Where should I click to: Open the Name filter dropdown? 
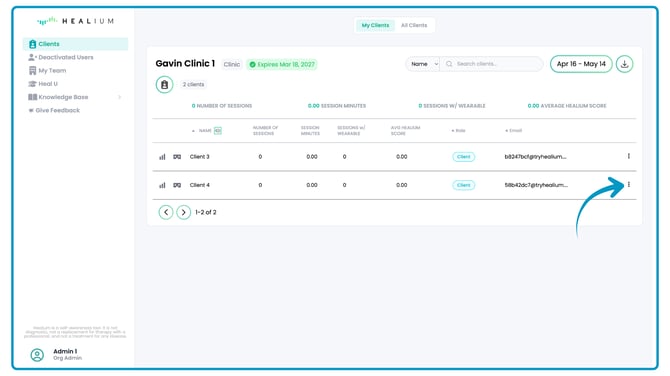pos(423,64)
